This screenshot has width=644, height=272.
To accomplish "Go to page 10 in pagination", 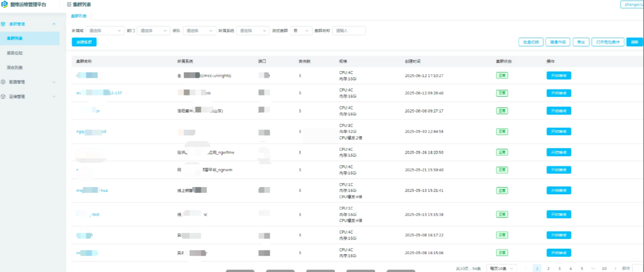I will click(x=604, y=268).
